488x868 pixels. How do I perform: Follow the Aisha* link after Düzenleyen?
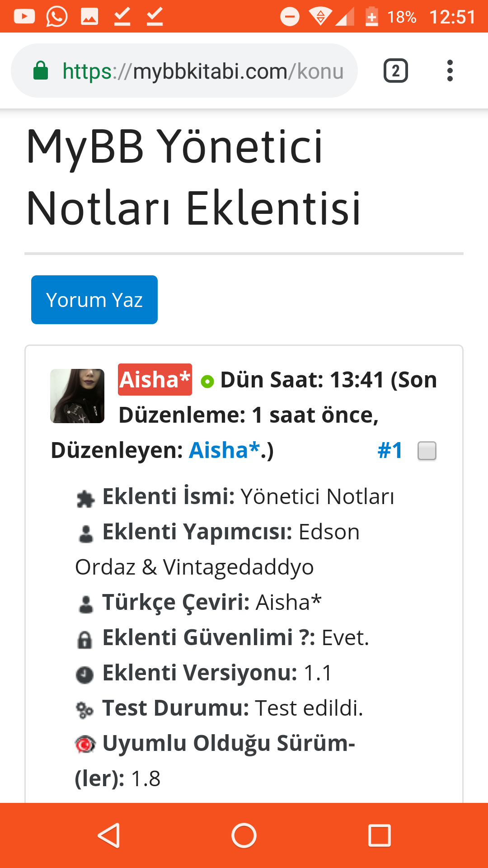click(224, 450)
